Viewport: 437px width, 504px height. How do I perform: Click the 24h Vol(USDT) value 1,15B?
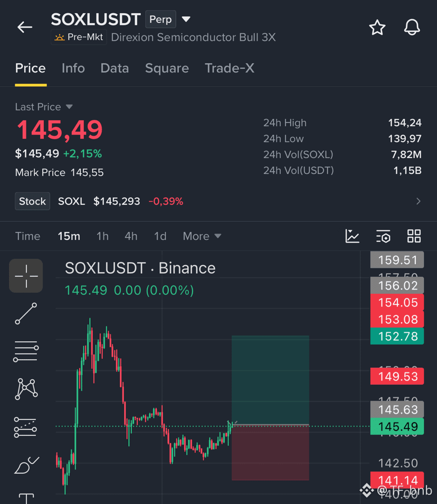tap(407, 170)
